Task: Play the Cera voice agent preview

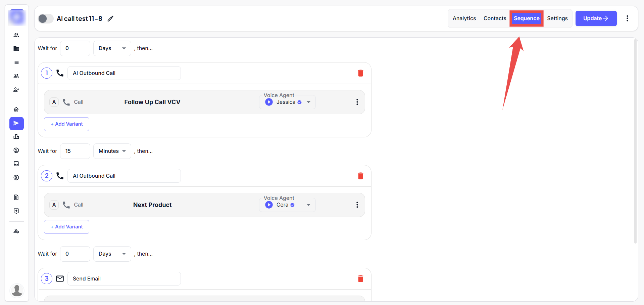Action: 269,205
